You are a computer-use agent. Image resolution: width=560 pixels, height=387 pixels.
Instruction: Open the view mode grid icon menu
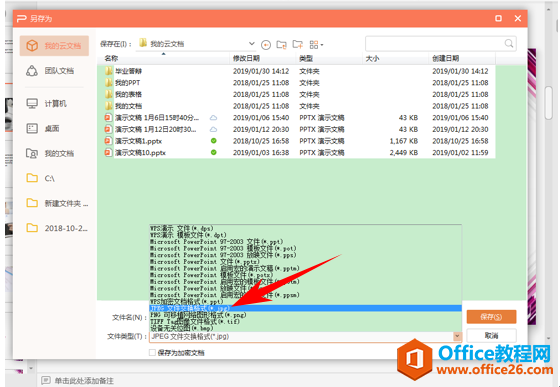coord(316,45)
